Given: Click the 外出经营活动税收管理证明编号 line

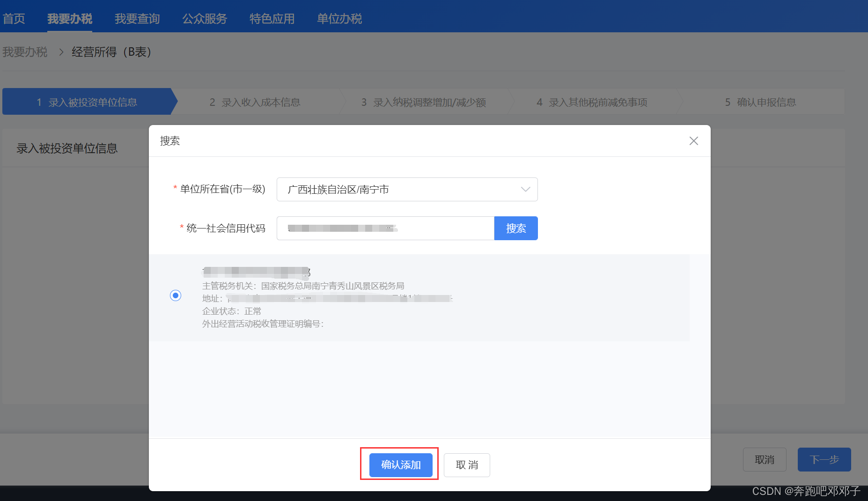Looking at the screenshot, I should (x=263, y=324).
